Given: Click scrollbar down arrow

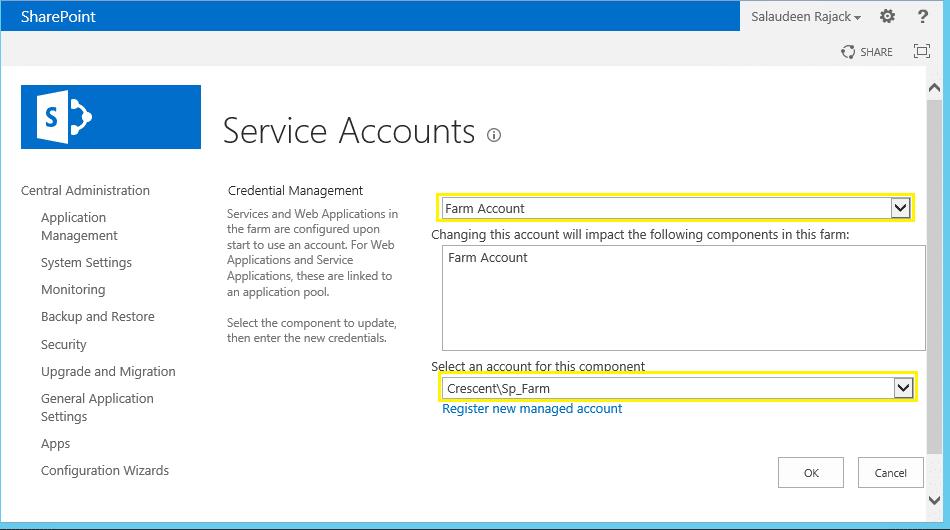Looking at the screenshot, I should [934, 500].
